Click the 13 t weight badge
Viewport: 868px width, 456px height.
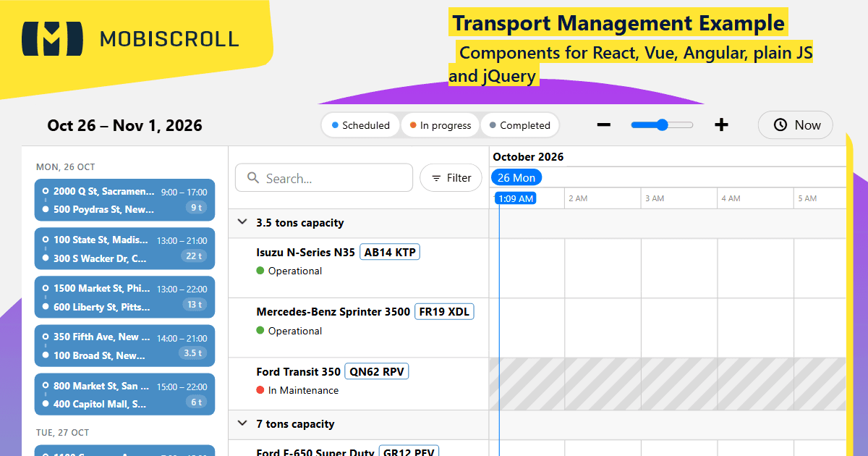tap(194, 304)
